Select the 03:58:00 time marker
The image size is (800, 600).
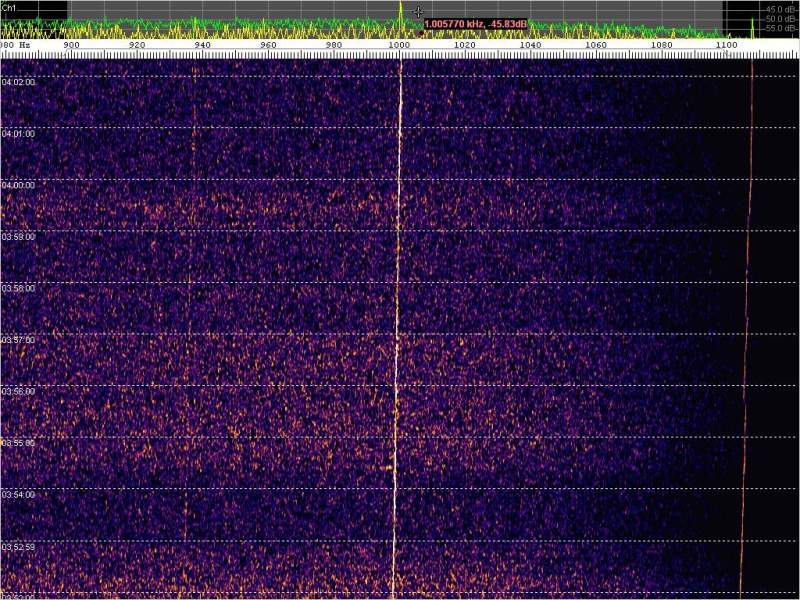[18, 288]
